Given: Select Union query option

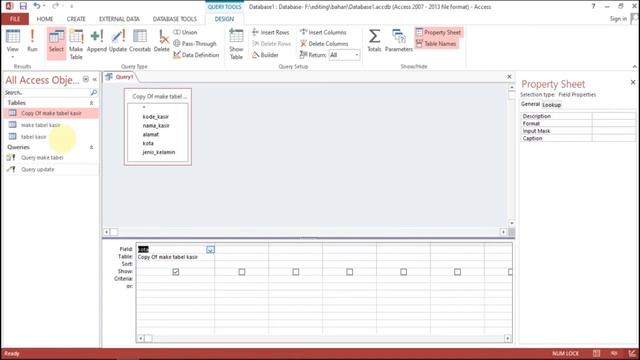Looking at the screenshot, I should [x=185, y=32].
